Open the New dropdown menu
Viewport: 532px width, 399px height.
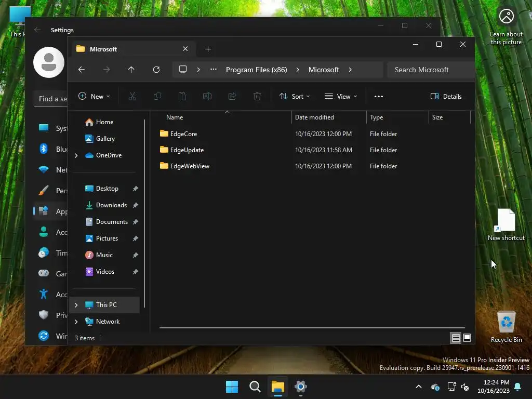tap(94, 96)
